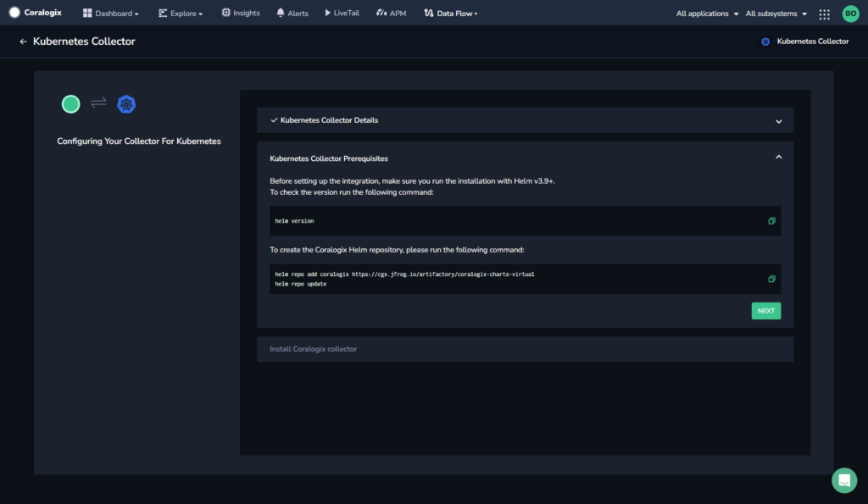Copy the helm repo add command
Viewport: 868px width, 504px height.
click(771, 279)
